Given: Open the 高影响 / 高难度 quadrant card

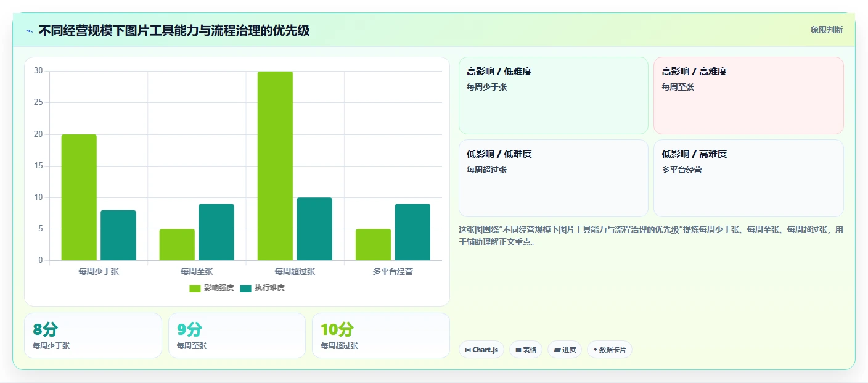Looking at the screenshot, I should click(748, 96).
